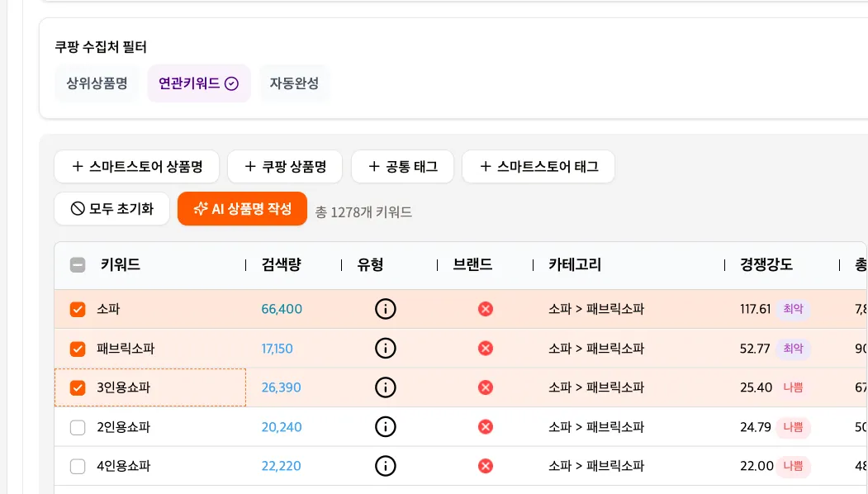Sort by the 검색량 column header
The height and width of the screenshot is (494, 868).
coord(282,265)
